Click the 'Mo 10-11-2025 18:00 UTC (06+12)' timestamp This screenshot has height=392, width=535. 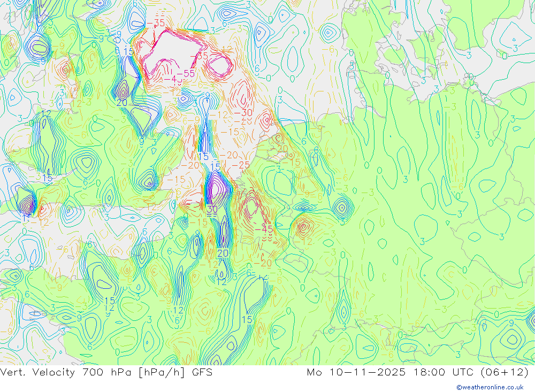pos(418,372)
